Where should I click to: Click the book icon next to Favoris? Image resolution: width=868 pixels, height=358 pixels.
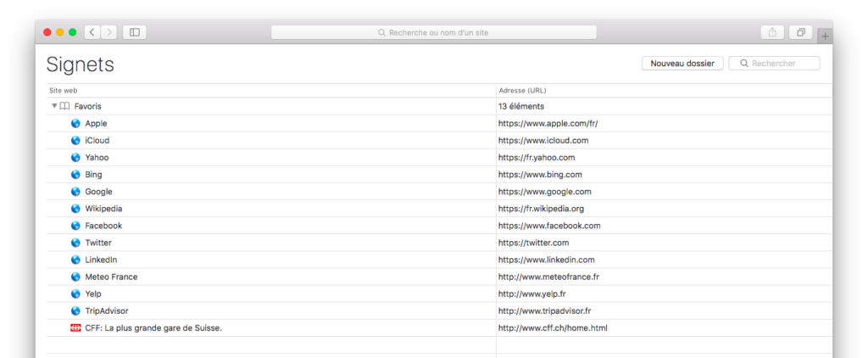click(x=64, y=106)
